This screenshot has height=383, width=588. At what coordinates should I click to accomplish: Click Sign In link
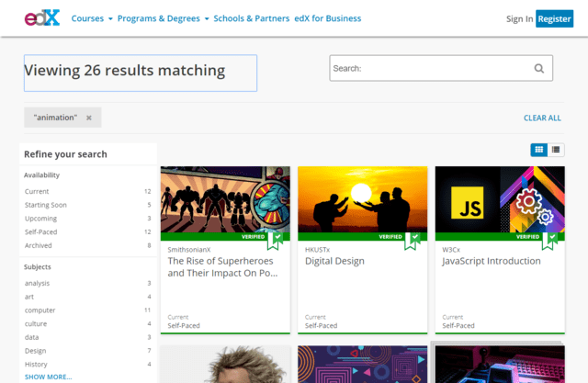(x=519, y=18)
